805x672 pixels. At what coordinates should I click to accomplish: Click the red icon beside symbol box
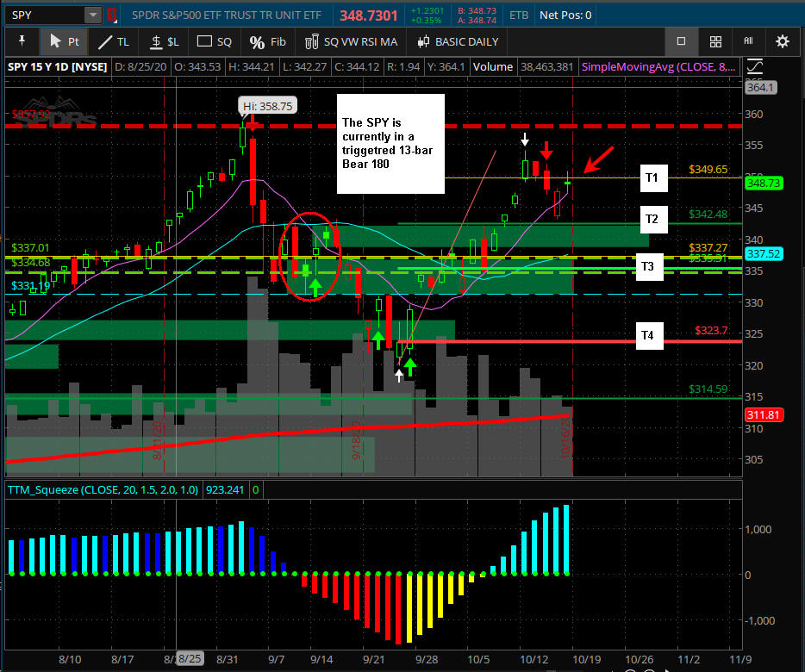click(x=109, y=15)
